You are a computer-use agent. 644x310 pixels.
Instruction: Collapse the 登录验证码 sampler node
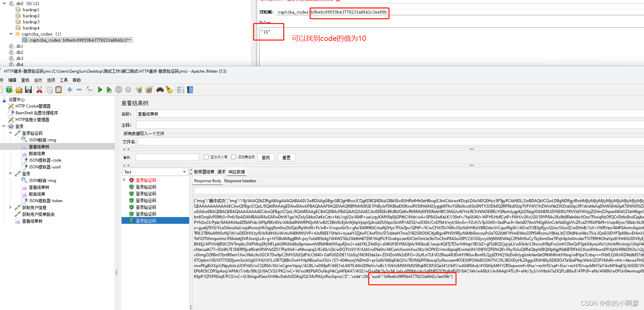click(x=10, y=133)
